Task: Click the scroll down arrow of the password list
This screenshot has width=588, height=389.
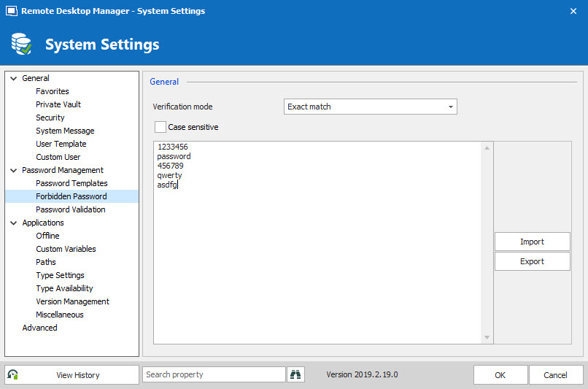Action: point(487,337)
